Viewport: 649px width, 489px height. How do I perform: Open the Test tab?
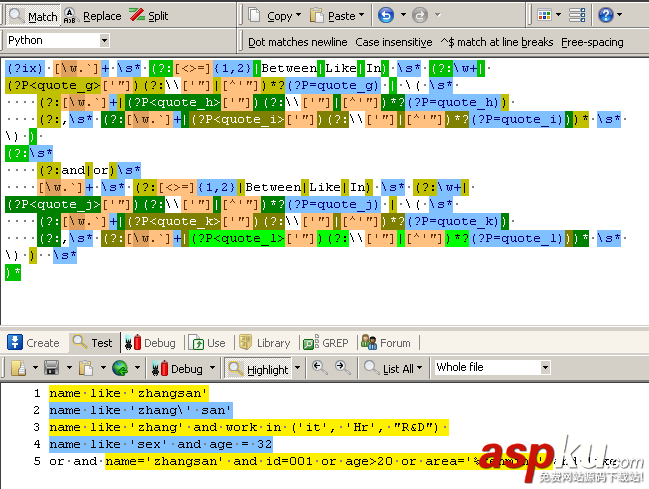pyautogui.click(x=92, y=343)
